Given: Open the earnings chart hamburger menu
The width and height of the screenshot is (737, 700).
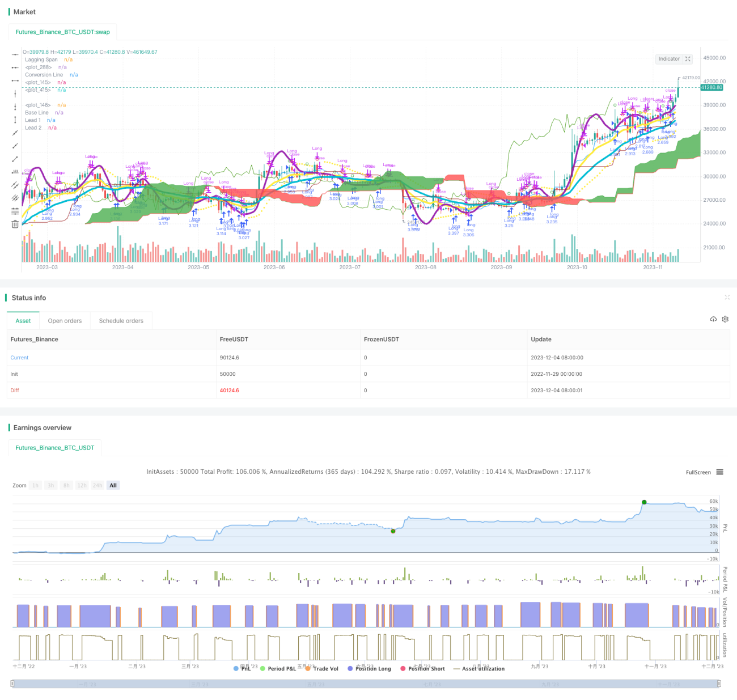Looking at the screenshot, I should click(x=719, y=472).
